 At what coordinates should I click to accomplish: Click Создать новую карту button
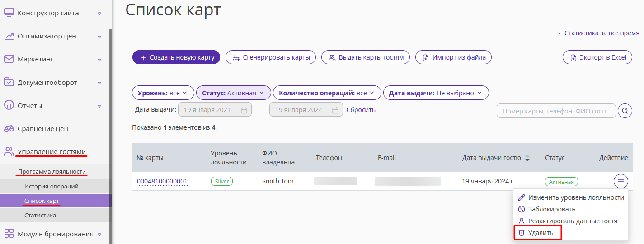(176, 57)
